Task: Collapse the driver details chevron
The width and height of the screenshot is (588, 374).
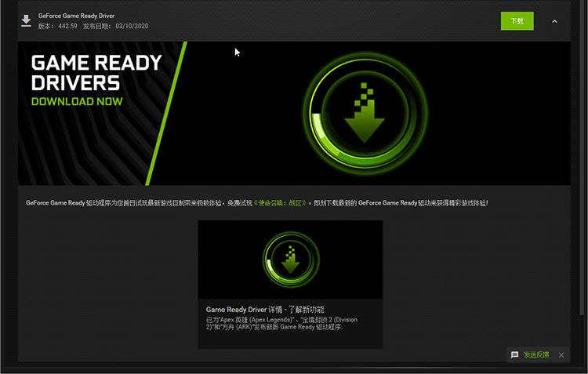Action: (554, 21)
